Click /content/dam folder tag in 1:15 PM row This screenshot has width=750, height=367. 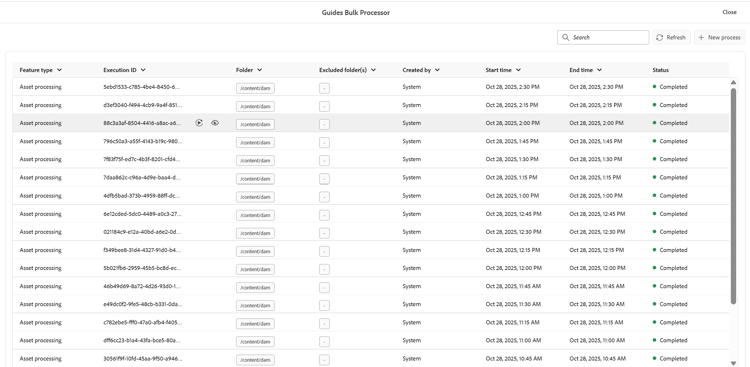pos(255,178)
